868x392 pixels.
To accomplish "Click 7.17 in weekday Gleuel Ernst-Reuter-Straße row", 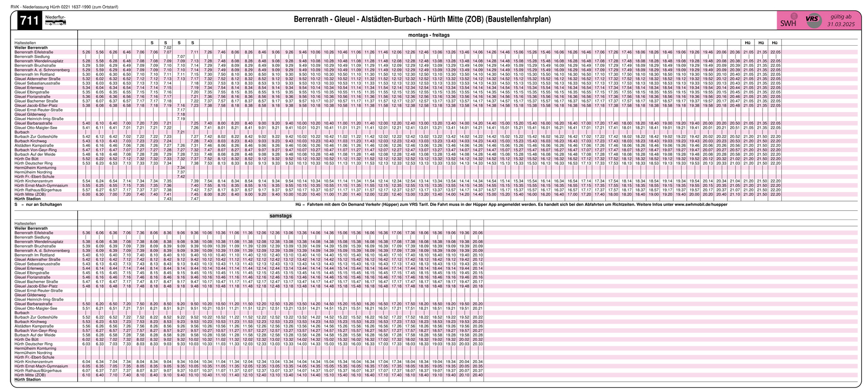I will coord(181,110).
